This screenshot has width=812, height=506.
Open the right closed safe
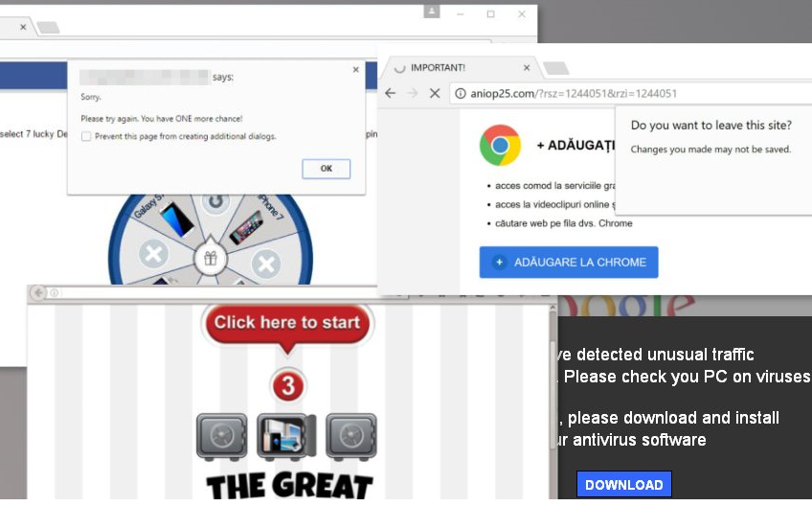point(351,437)
